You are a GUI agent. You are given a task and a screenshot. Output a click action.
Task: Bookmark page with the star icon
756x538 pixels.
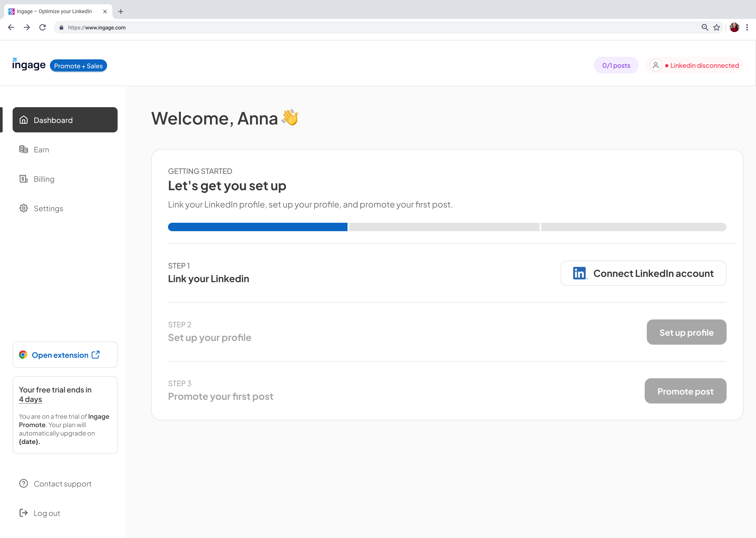(717, 28)
